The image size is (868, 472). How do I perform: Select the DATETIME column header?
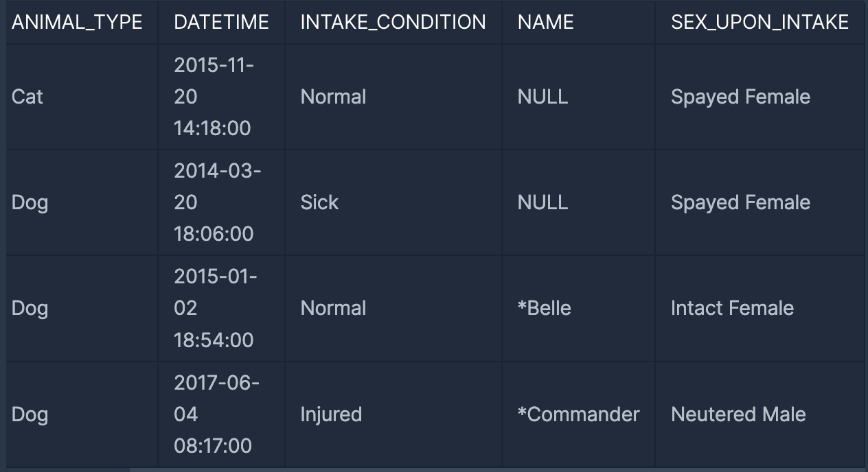click(x=221, y=22)
